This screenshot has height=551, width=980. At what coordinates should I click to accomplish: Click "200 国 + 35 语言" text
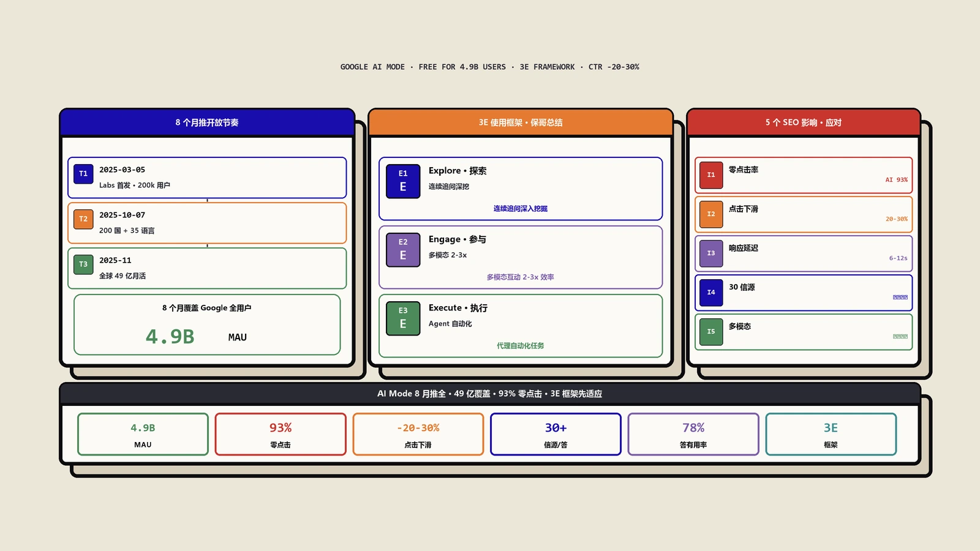tap(127, 230)
